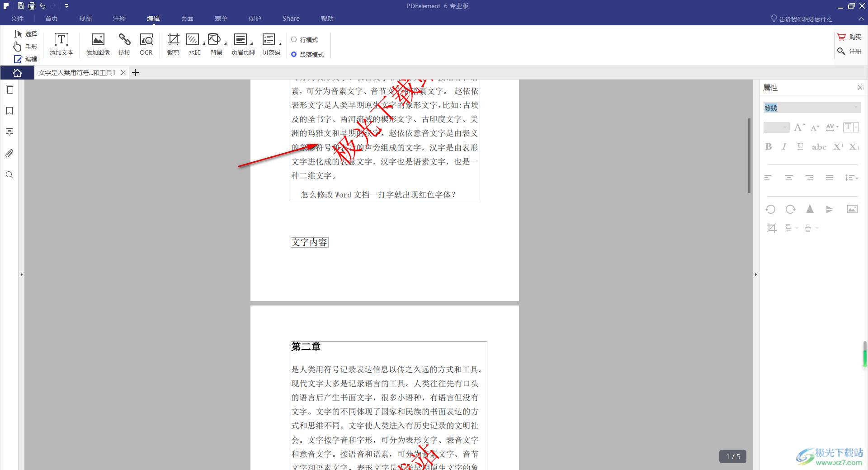Open the File (文件) menu
This screenshot has width=868, height=470.
pyautogui.click(x=17, y=19)
